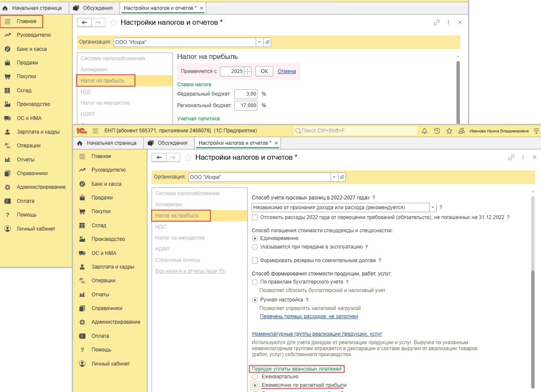This screenshot has width=541, height=392.
Task: Open Руководителю in the front window sidebar
Action: click(108, 170)
